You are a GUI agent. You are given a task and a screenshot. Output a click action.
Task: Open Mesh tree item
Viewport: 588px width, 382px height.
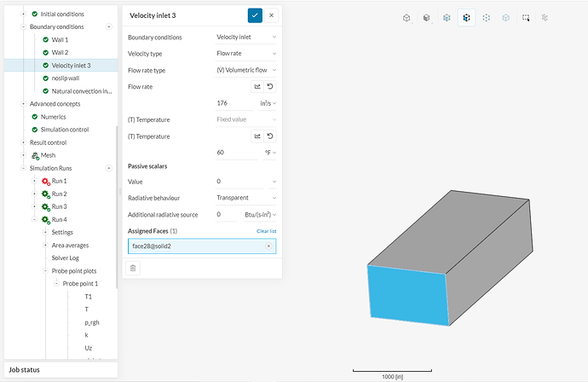pos(48,155)
